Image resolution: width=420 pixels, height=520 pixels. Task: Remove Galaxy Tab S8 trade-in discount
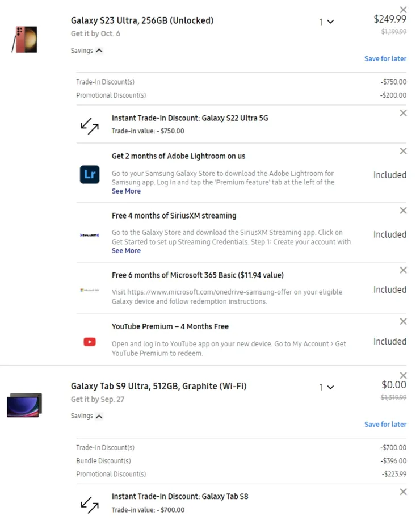403,492
